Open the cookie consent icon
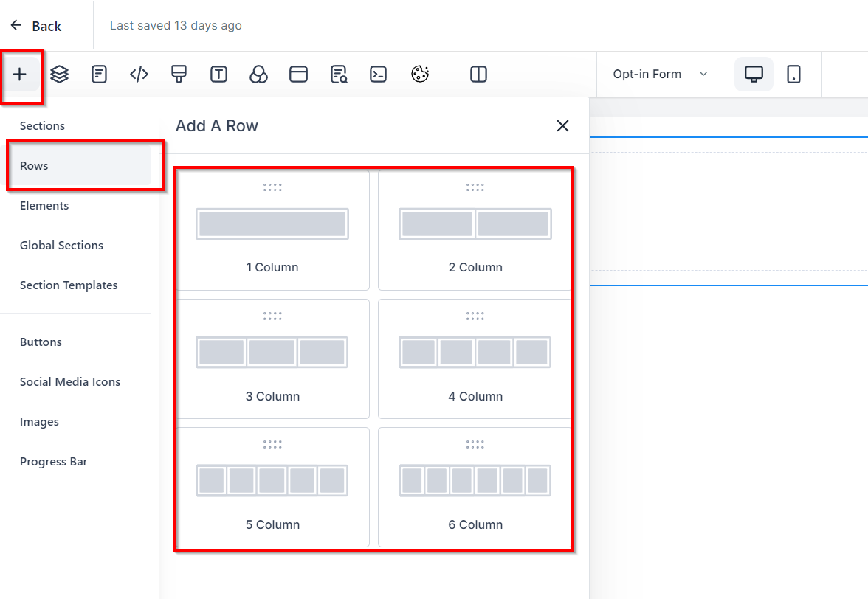 pyautogui.click(x=420, y=74)
